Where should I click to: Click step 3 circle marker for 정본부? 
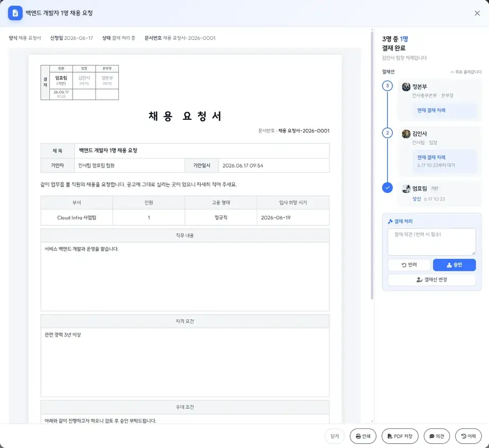click(x=387, y=86)
